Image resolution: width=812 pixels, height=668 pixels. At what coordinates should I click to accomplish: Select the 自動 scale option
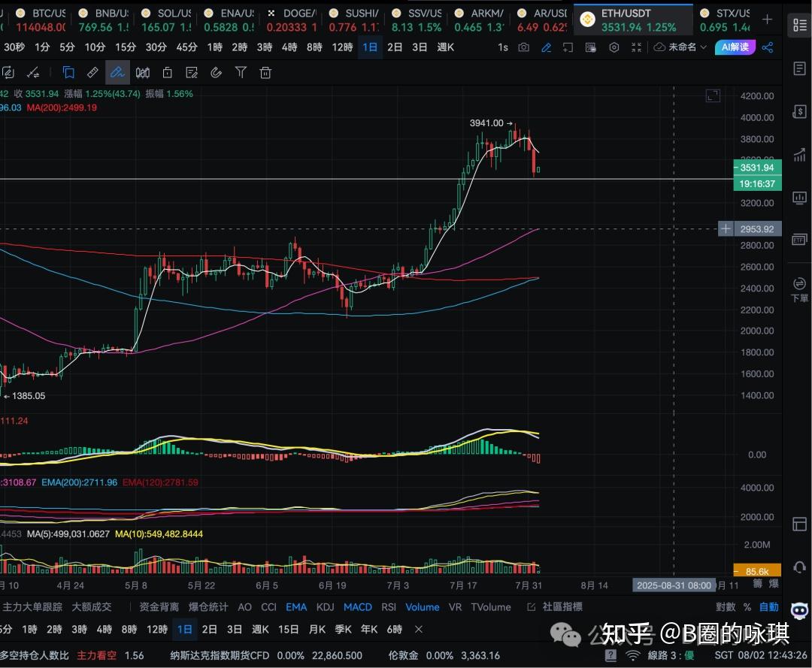tap(769, 607)
